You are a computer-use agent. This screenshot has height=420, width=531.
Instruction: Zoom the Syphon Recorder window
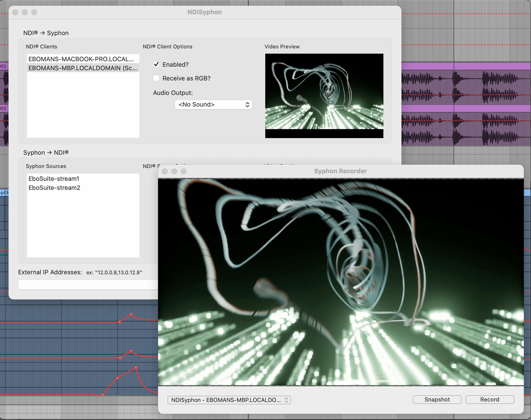tap(184, 171)
